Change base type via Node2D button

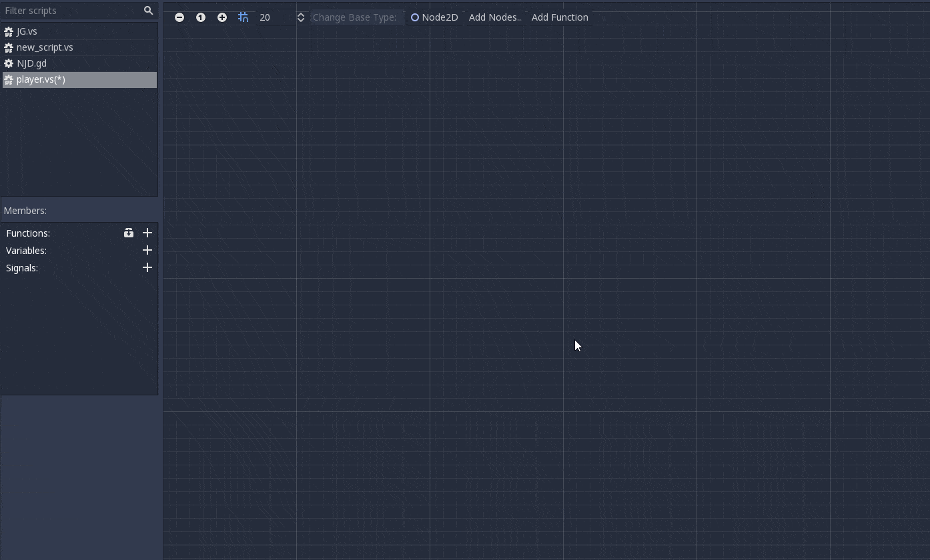pyautogui.click(x=434, y=17)
